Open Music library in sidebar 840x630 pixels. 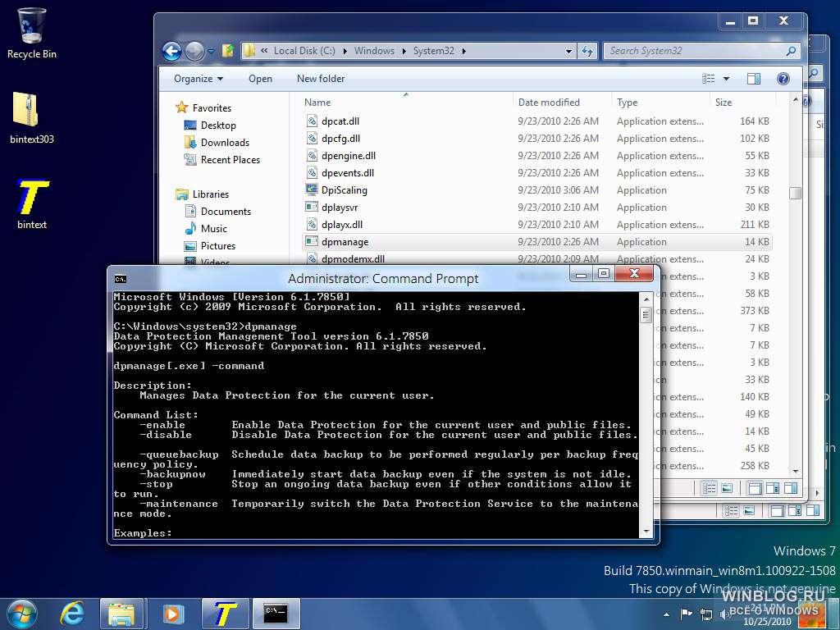(x=206, y=228)
